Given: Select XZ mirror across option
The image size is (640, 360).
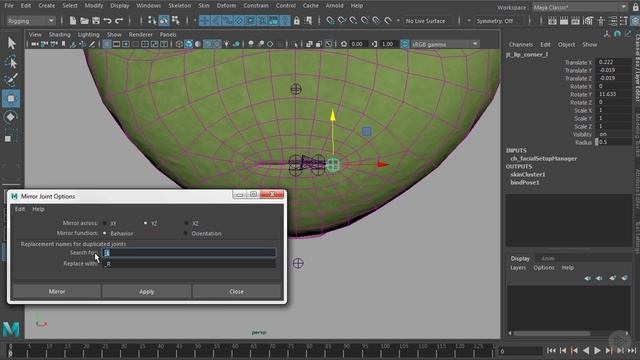Looking at the screenshot, I should pos(187,223).
